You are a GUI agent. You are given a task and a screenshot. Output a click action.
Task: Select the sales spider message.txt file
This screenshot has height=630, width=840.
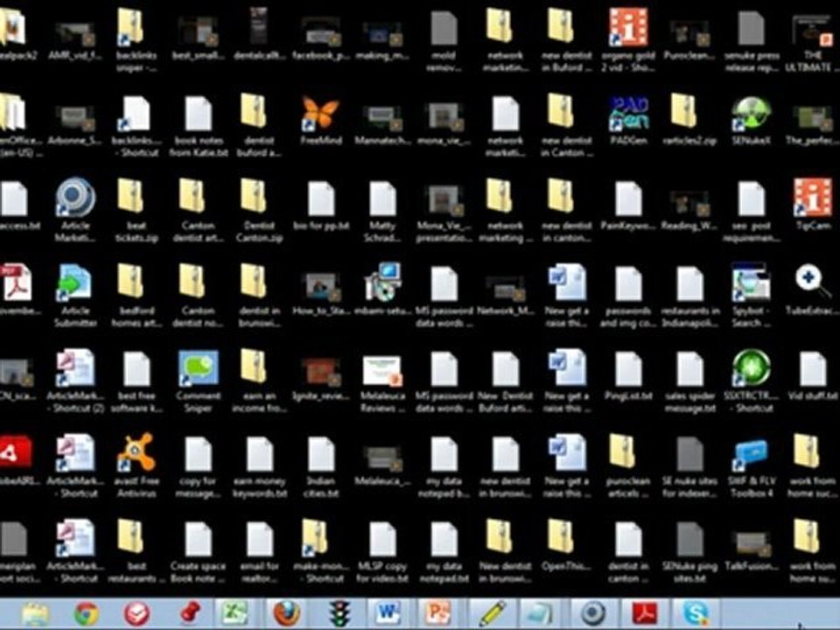689,381
